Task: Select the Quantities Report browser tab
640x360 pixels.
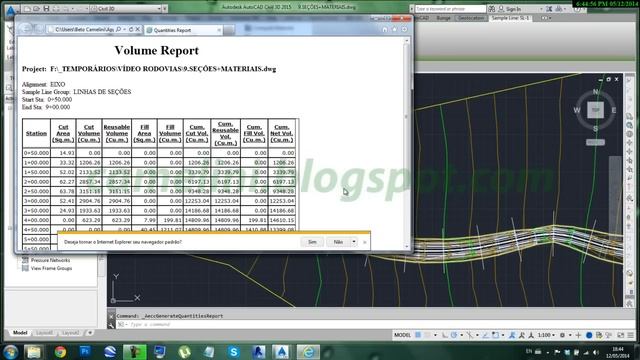Action: pyautogui.click(x=183, y=30)
